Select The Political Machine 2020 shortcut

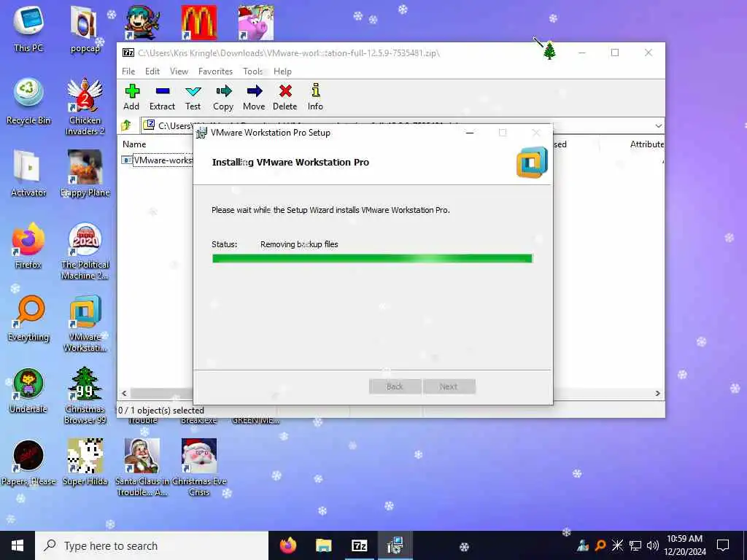coord(85,252)
